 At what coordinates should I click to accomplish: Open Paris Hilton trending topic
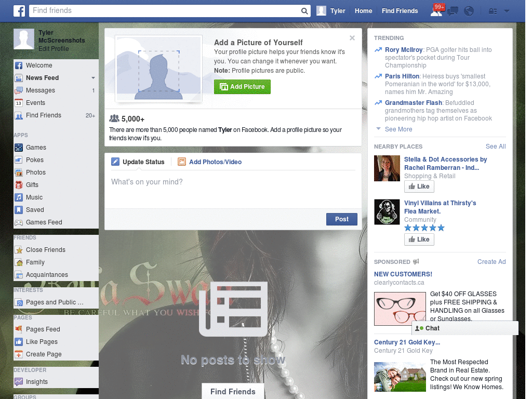tap(402, 76)
